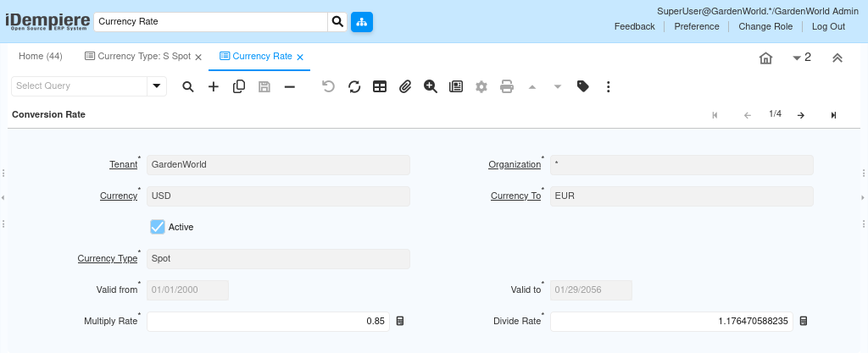This screenshot has height=353, width=868.
Task: Go to the previous record arrow
Action: [748, 115]
